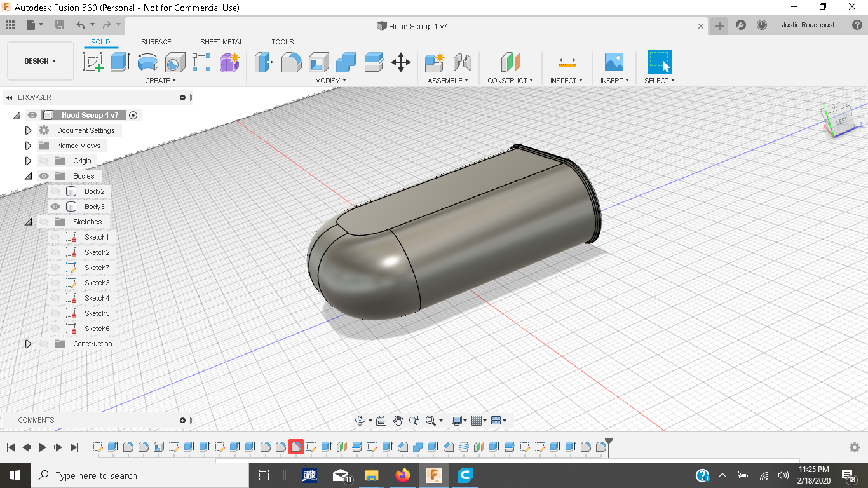Undo the last action

81,25
